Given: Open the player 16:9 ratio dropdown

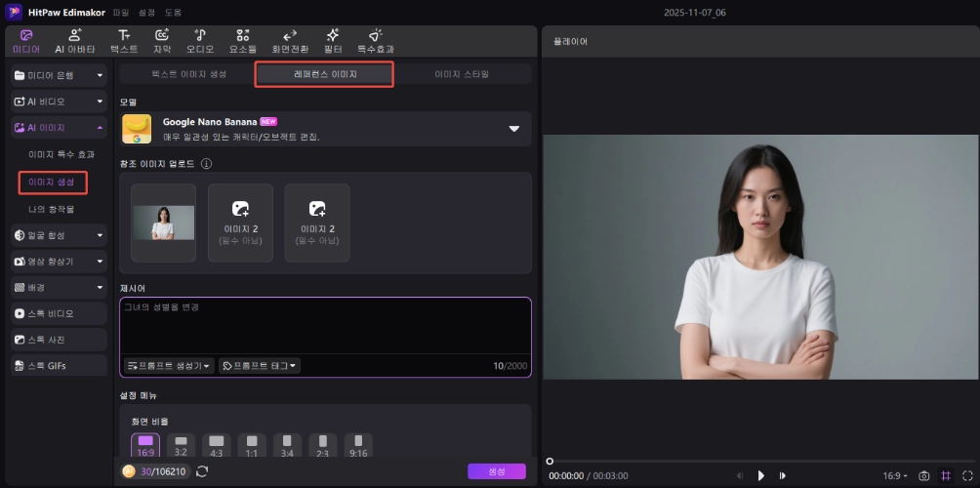Looking at the screenshot, I should 895,476.
